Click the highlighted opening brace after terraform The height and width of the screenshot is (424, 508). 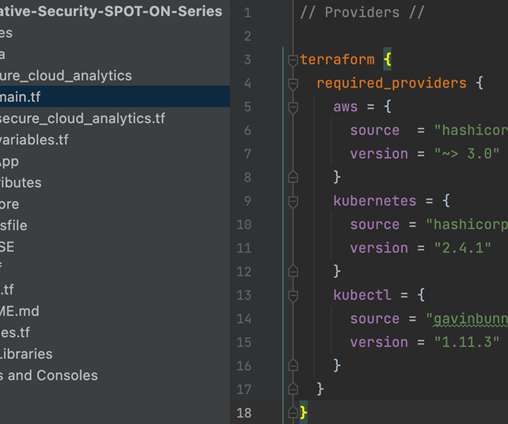387,60
